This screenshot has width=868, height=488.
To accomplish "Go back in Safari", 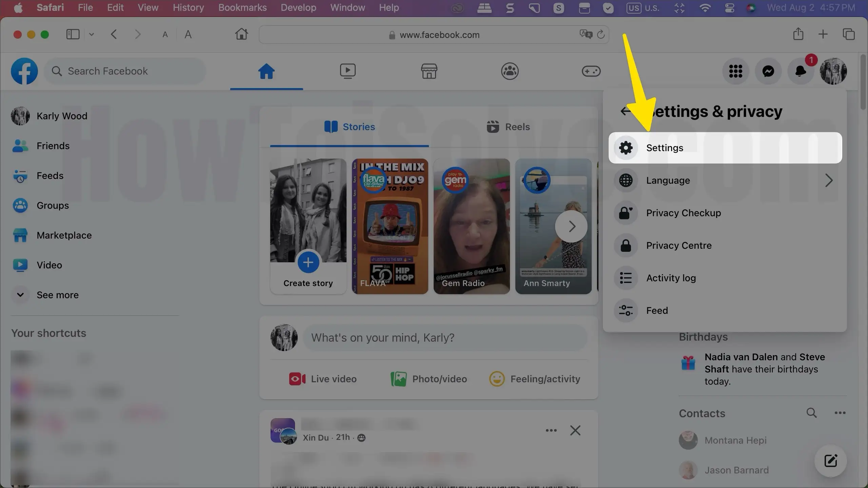I will pos(114,34).
